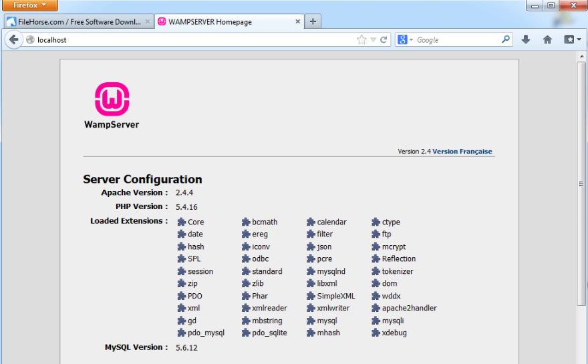Open the Firefox application menu

[29, 5]
